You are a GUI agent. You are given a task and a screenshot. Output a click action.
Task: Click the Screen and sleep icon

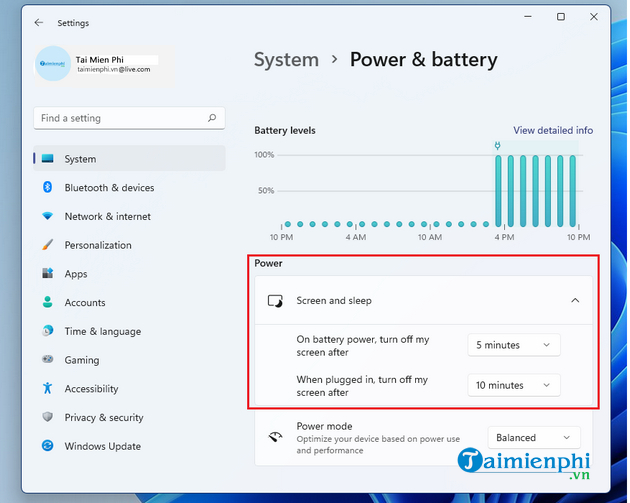275,301
